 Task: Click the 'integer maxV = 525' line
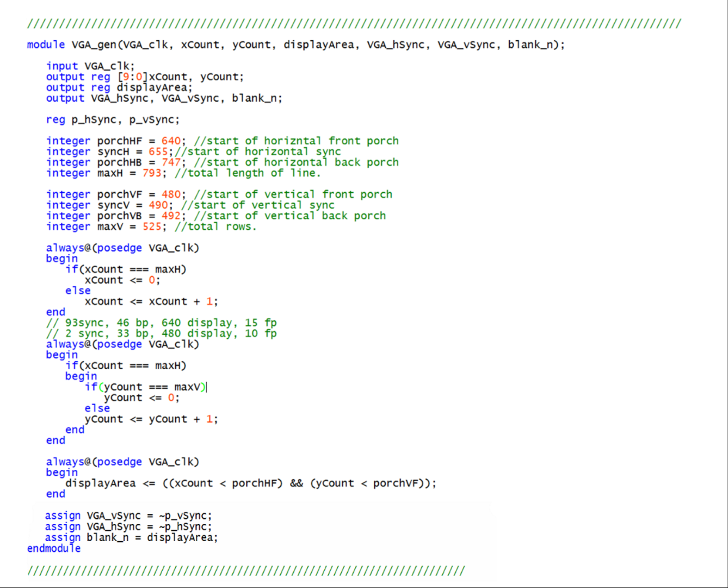click(x=151, y=226)
